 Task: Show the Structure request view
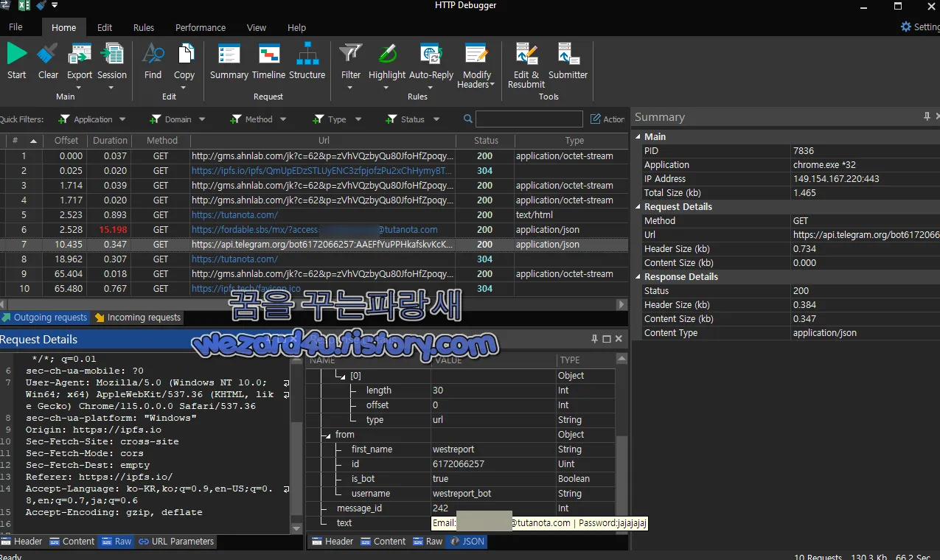[x=307, y=61]
